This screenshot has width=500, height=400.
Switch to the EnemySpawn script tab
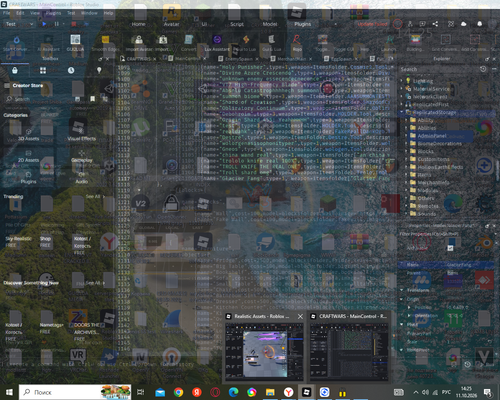239,59
